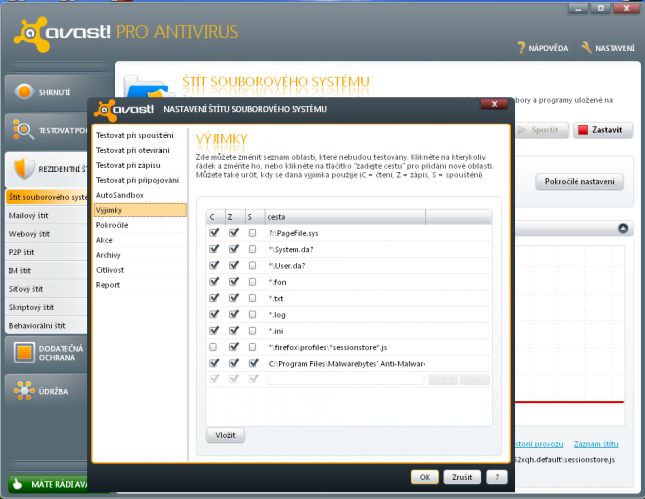Screen dimensions: 645x499
Task: Check S checkbox for *.txt row
Action: pyautogui.click(x=252, y=298)
